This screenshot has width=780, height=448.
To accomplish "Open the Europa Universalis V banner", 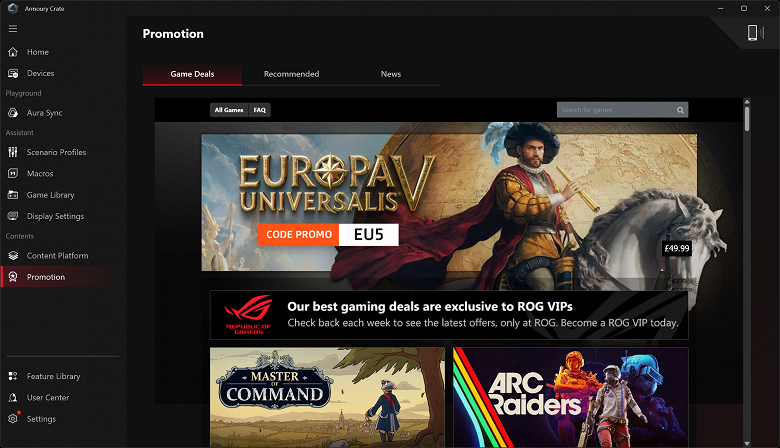I will pos(449,202).
